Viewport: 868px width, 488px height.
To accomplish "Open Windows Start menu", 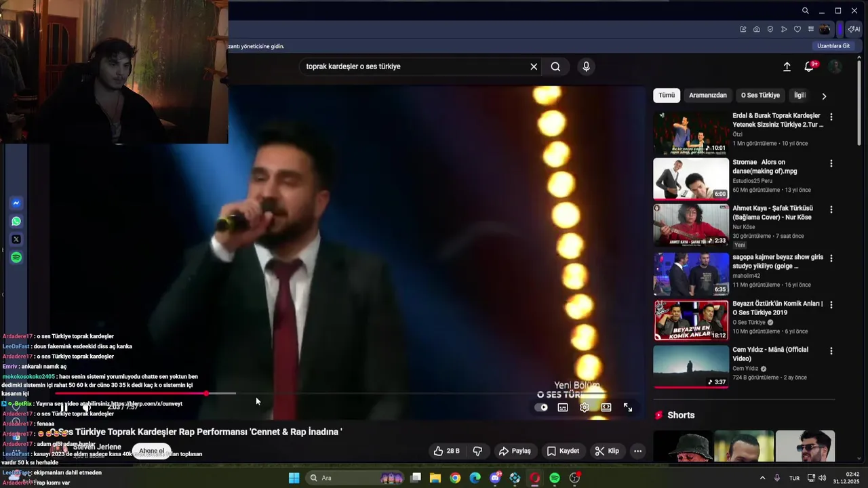I will [294, 478].
